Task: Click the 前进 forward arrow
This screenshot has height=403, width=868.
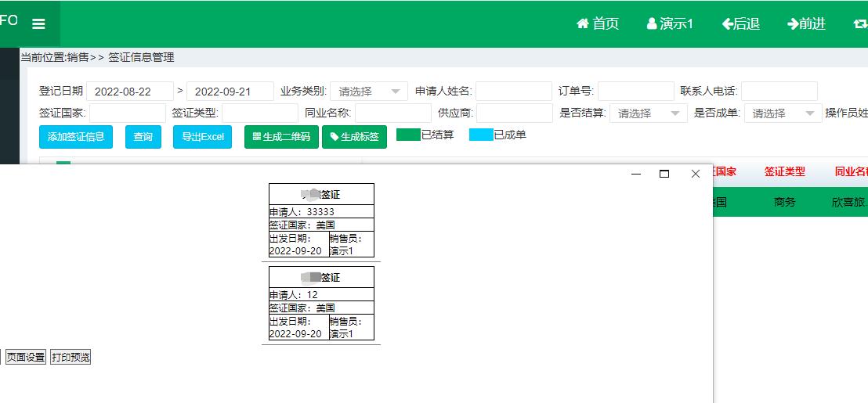Action: [x=806, y=24]
